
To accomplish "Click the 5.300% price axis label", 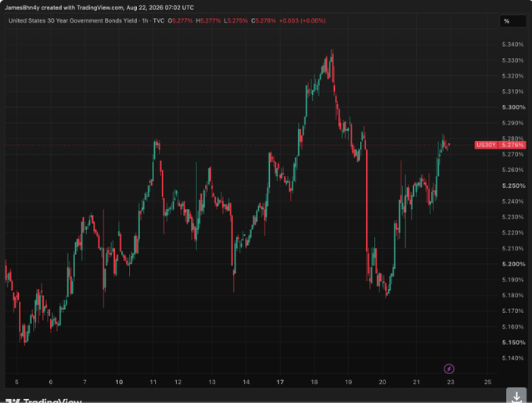I will click(513, 107).
